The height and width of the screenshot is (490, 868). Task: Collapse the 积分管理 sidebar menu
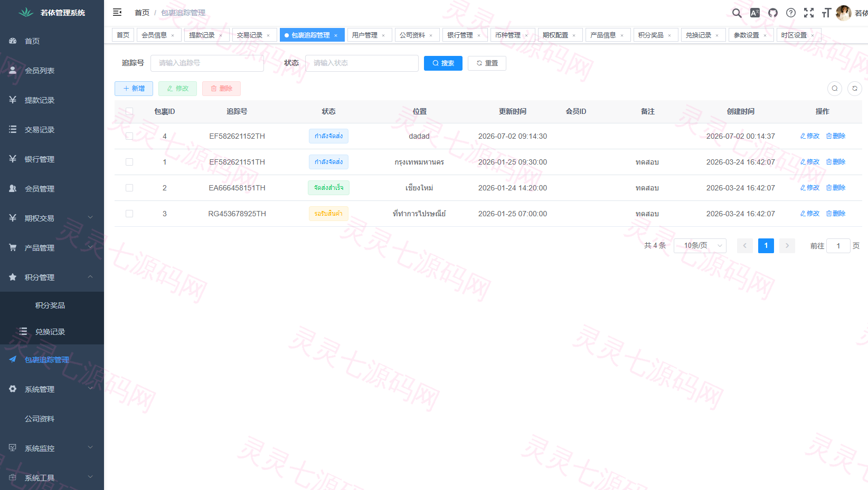[52, 277]
